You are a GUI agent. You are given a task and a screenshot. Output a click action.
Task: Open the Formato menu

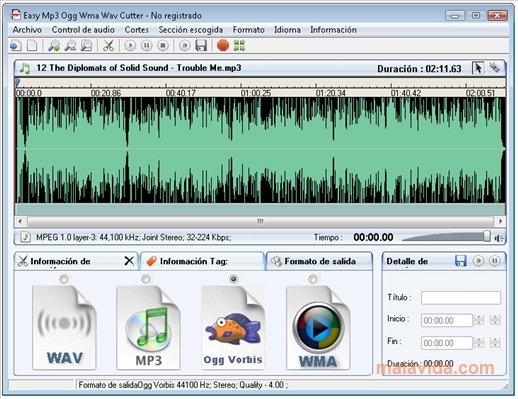249,30
